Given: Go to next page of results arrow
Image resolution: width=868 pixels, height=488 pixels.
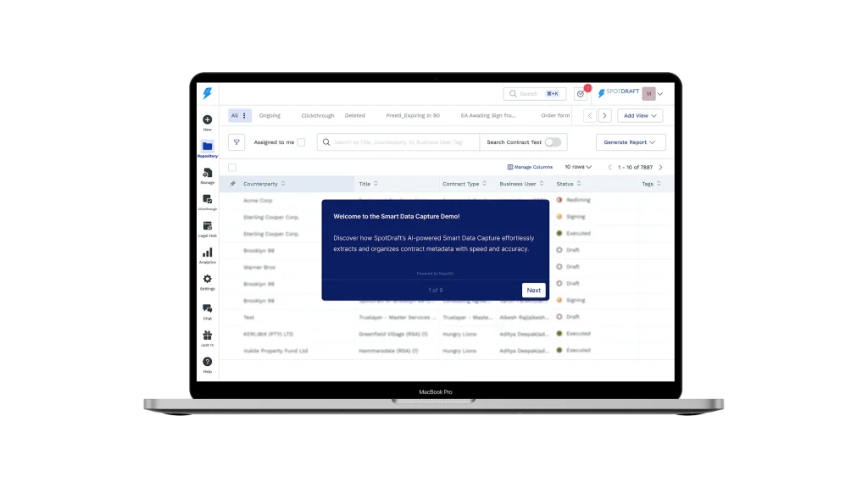Looking at the screenshot, I should click(x=660, y=167).
